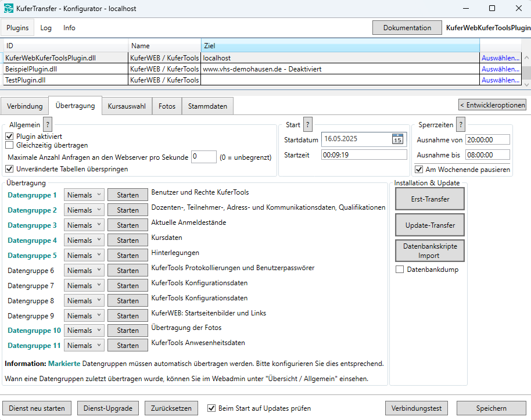The image size is (531, 420).
Task: Open the Allgemein help question mark
Action: click(x=48, y=125)
